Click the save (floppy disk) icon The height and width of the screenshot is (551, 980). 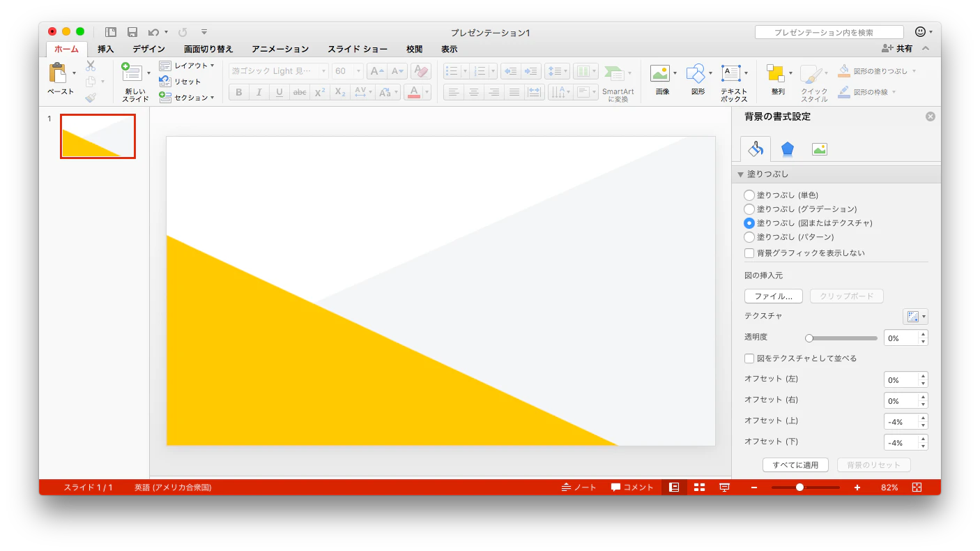132,32
